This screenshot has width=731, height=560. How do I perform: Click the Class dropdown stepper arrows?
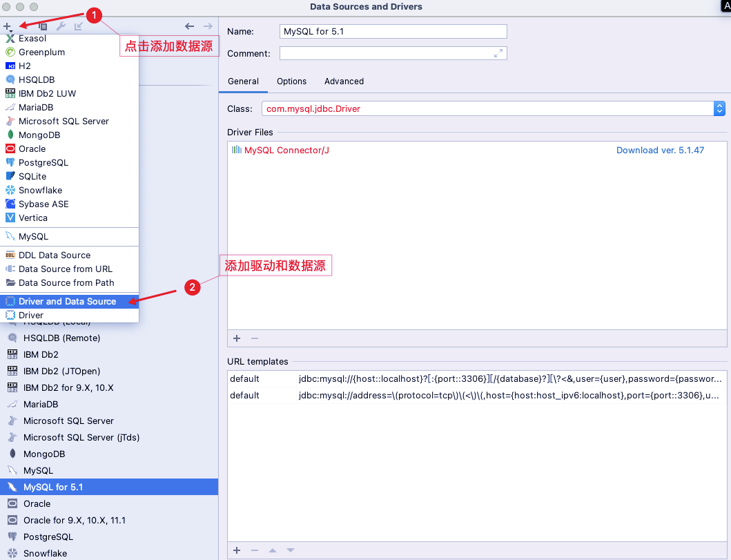pos(719,108)
